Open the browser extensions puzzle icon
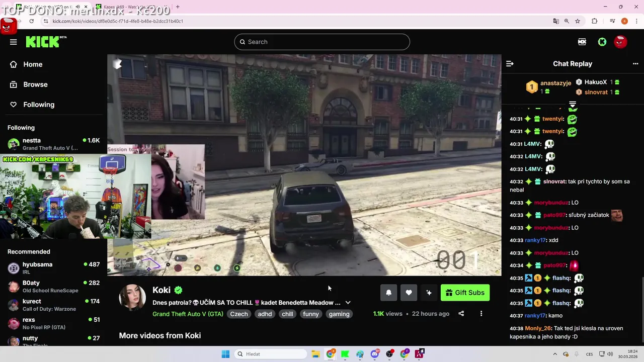The width and height of the screenshot is (644, 362). (595, 21)
